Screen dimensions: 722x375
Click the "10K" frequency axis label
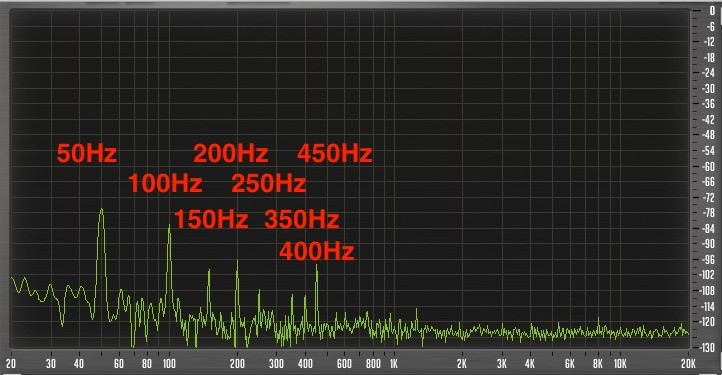[x=620, y=364]
